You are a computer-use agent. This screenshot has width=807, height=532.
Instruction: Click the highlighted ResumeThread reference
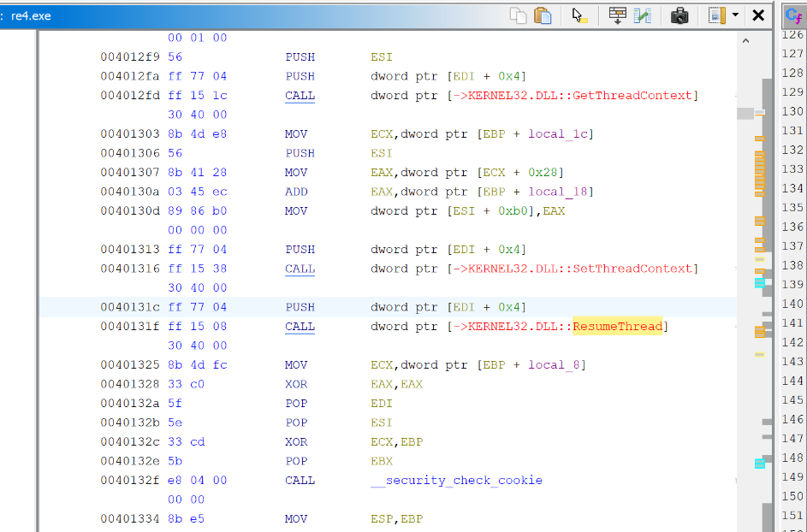pyautogui.click(x=617, y=327)
